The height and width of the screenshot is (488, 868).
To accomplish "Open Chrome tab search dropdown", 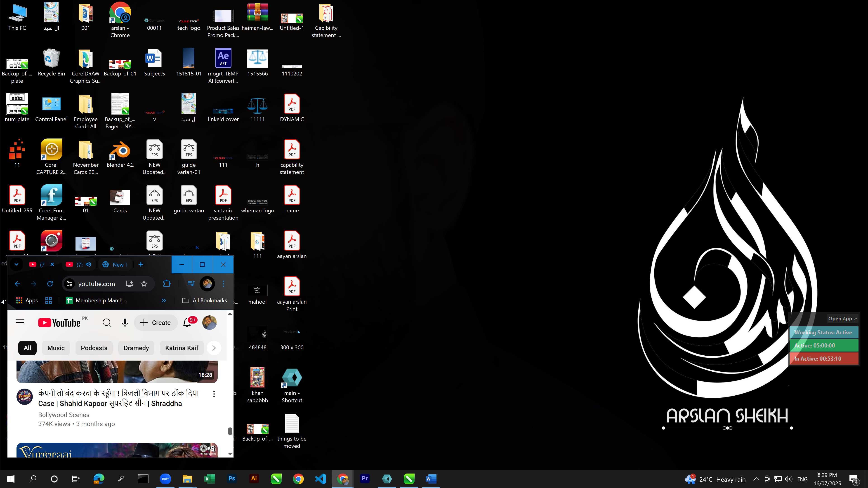I will click(x=16, y=264).
